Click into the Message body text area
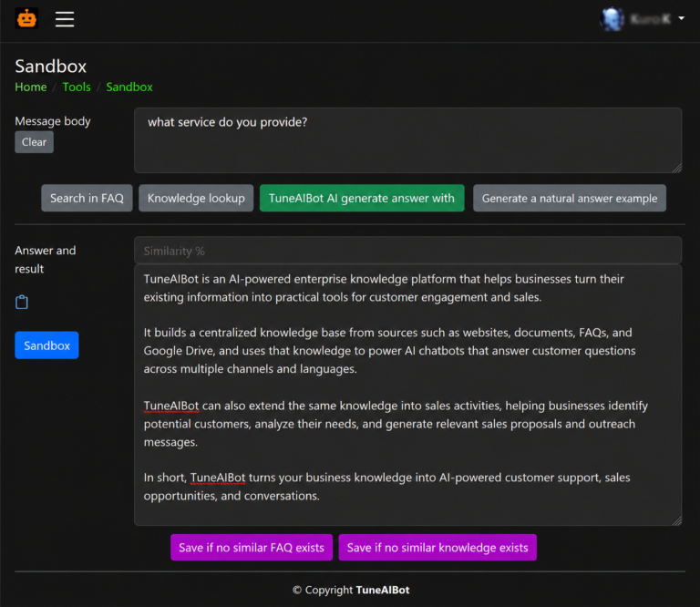700x607 pixels. pyautogui.click(x=407, y=140)
